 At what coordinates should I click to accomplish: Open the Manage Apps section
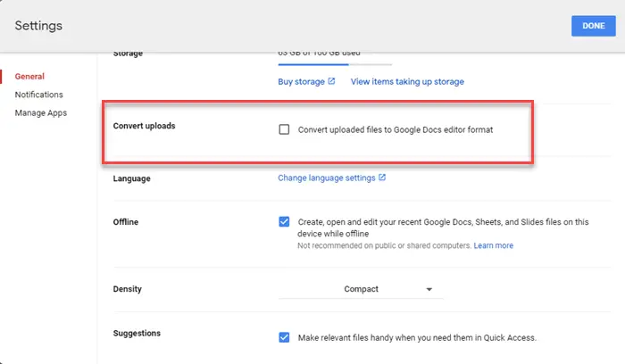click(41, 113)
